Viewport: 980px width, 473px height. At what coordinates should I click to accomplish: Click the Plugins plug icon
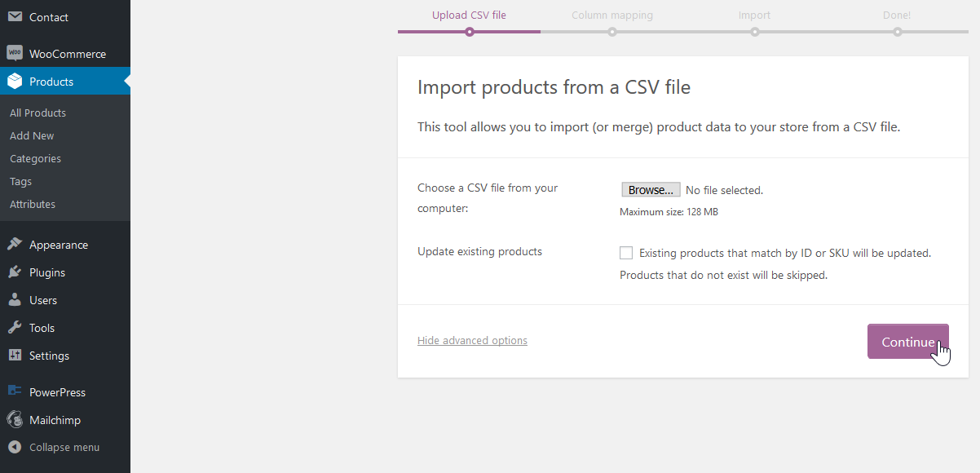(15, 272)
